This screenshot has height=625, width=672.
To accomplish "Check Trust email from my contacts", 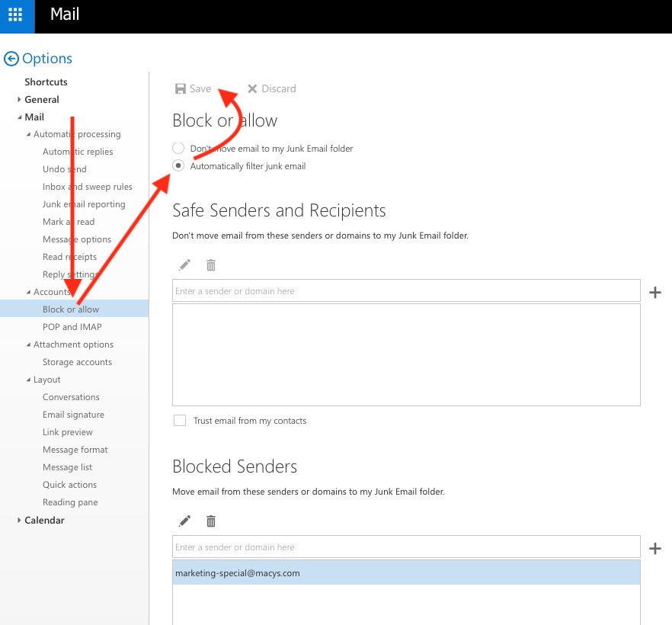I will (x=180, y=421).
